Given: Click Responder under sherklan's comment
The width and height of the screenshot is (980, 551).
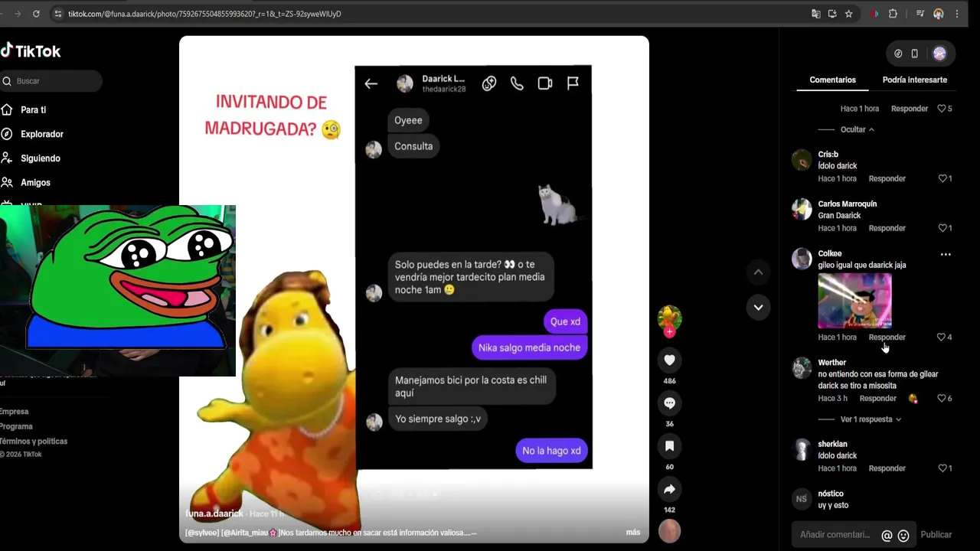Looking at the screenshot, I should [x=887, y=468].
